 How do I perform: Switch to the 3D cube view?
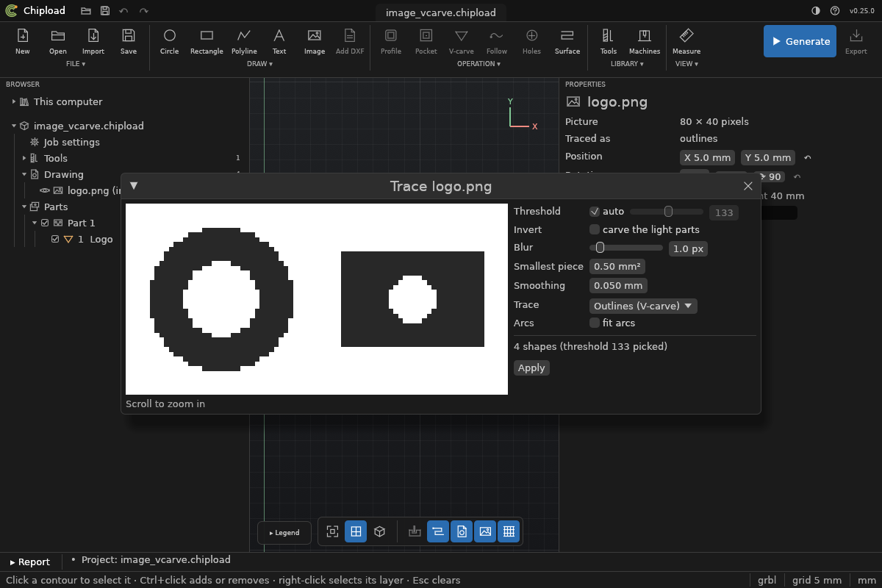(x=379, y=531)
